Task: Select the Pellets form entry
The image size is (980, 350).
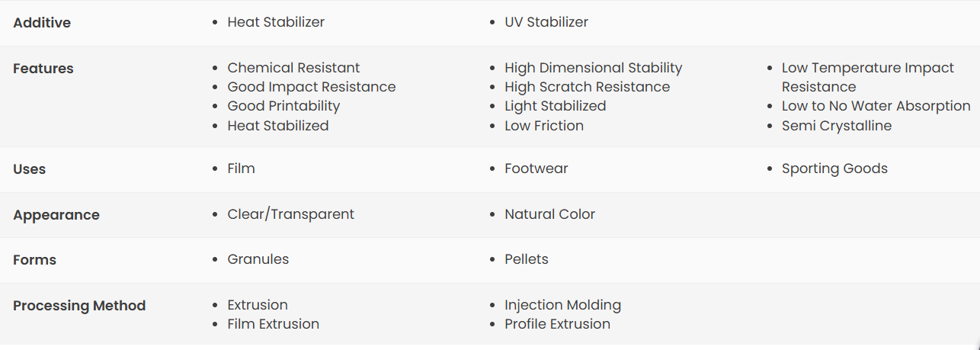Action: [527, 259]
